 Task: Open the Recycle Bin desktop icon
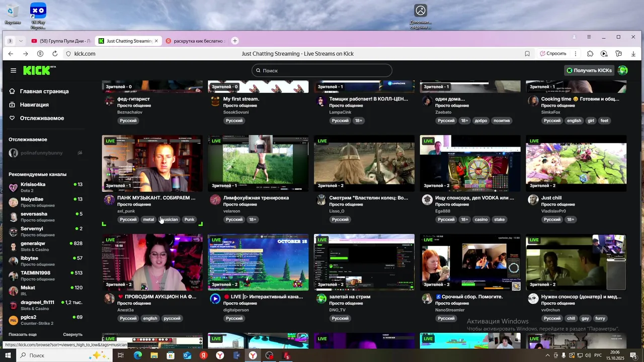point(13,14)
